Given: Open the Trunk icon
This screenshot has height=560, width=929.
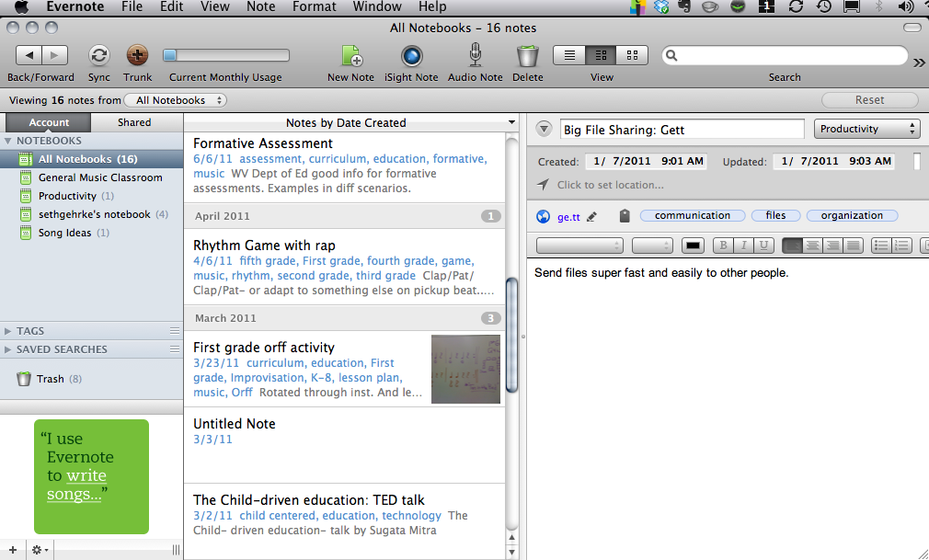Looking at the screenshot, I should click(x=137, y=55).
